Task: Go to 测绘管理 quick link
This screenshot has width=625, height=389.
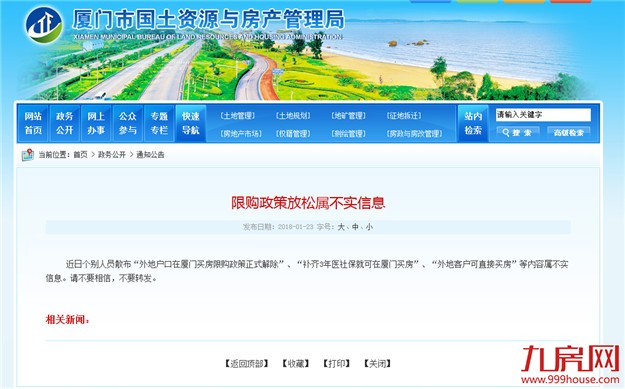Action: pyautogui.click(x=348, y=134)
